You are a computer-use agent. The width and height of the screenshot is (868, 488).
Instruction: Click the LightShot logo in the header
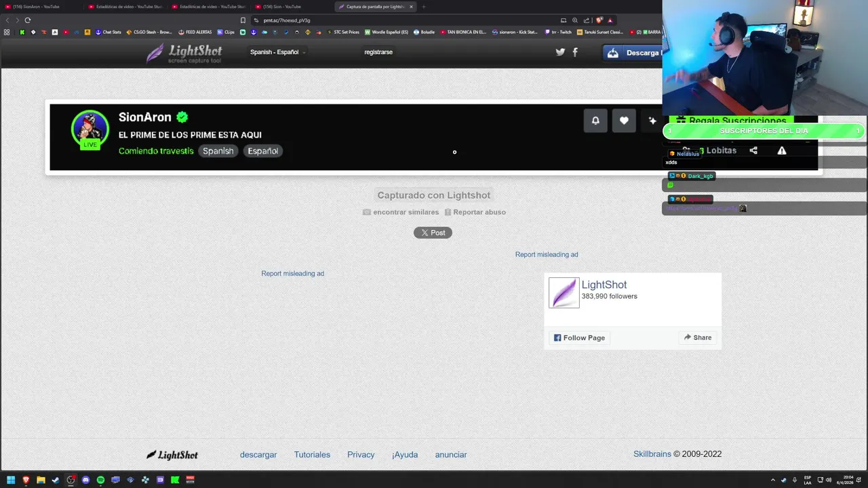tap(184, 53)
